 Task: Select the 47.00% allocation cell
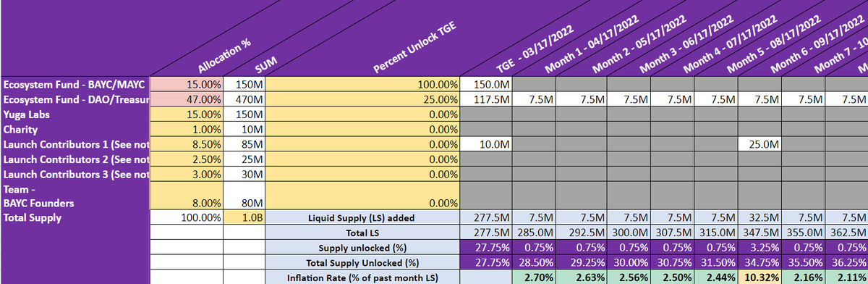coord(186,99)
